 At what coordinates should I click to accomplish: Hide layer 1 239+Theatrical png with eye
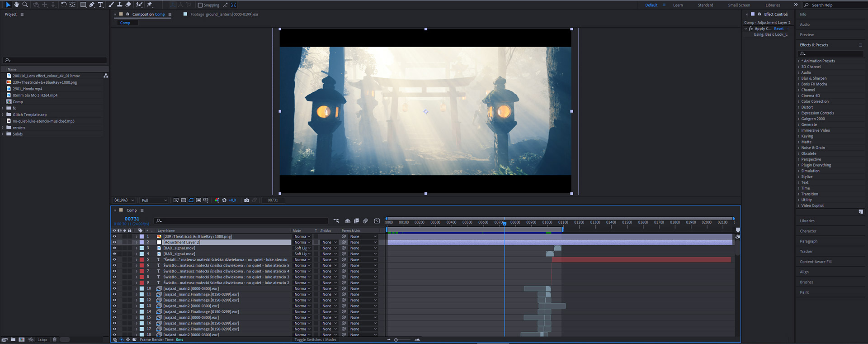click(114, 236)
